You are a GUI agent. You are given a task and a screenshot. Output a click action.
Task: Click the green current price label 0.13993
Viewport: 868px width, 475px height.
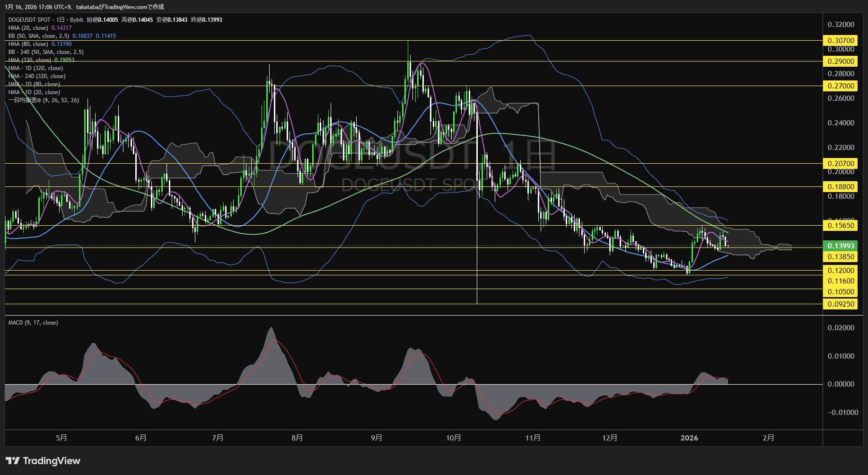click(x=841, y=246)
